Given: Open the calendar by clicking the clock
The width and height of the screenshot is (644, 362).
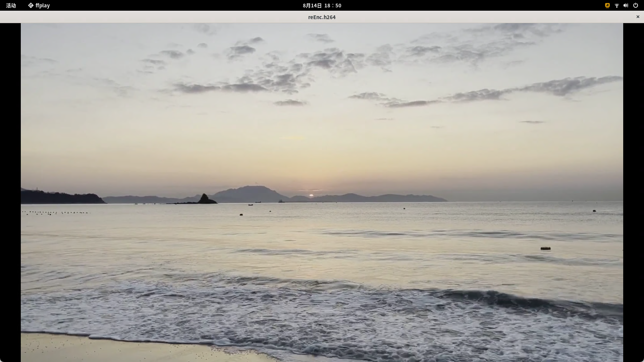Looking at the screenshot, I should [x=322, y=5].
